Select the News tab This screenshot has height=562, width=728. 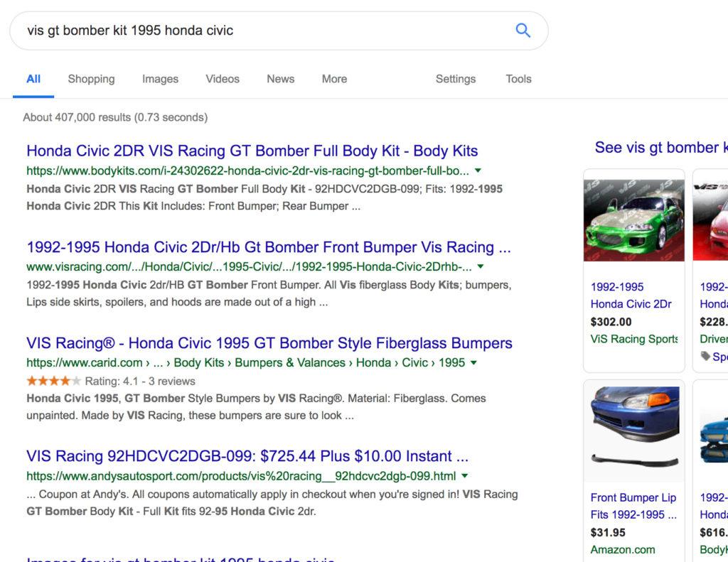(x=280, y=79)
